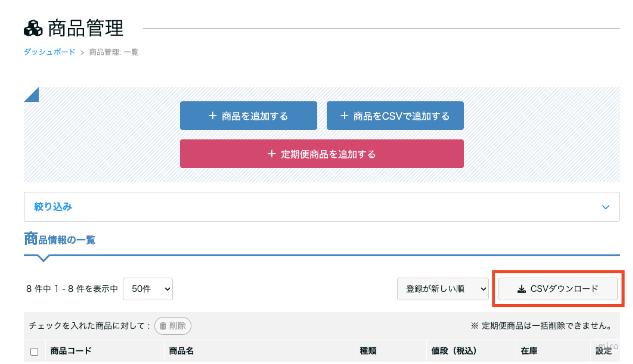
Task: Click the 絞り込み panel title
Action: (x=53, y=207)
